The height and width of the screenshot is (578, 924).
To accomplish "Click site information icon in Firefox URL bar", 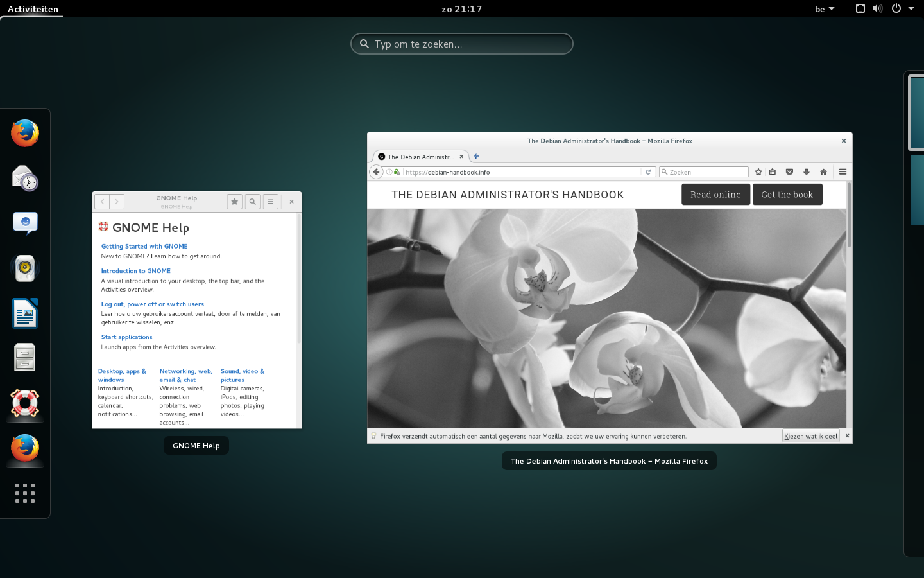I will [x=389, y=172].
